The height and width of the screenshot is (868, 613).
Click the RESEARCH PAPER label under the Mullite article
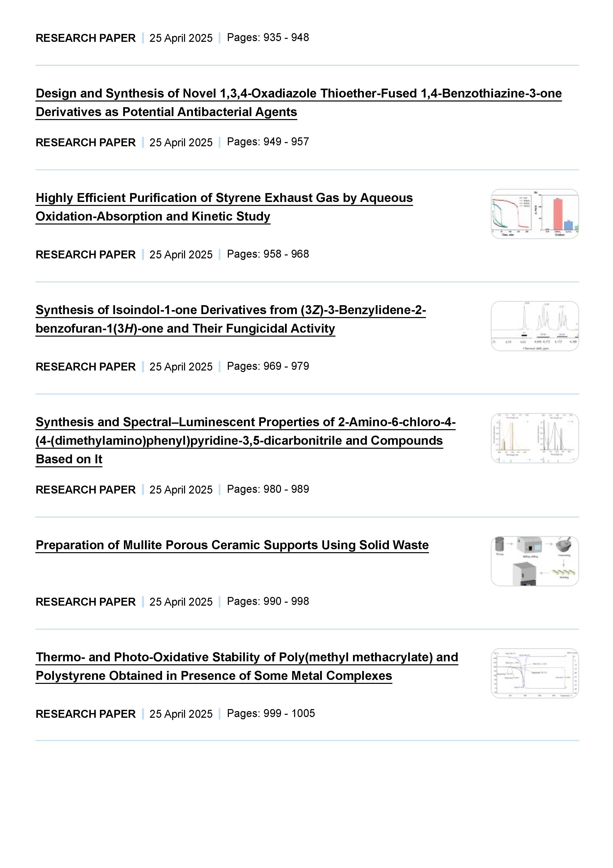point(85,602)
